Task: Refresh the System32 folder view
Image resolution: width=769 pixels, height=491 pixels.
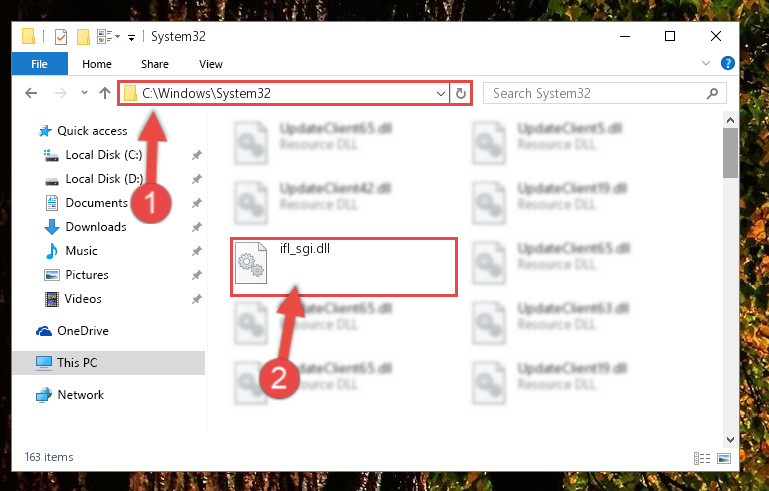Action: coord(461,93)
